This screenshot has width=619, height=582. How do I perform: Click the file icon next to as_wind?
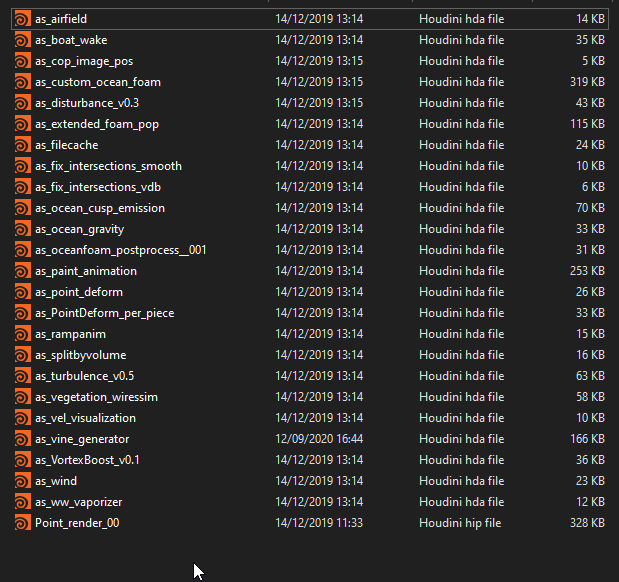23,481
